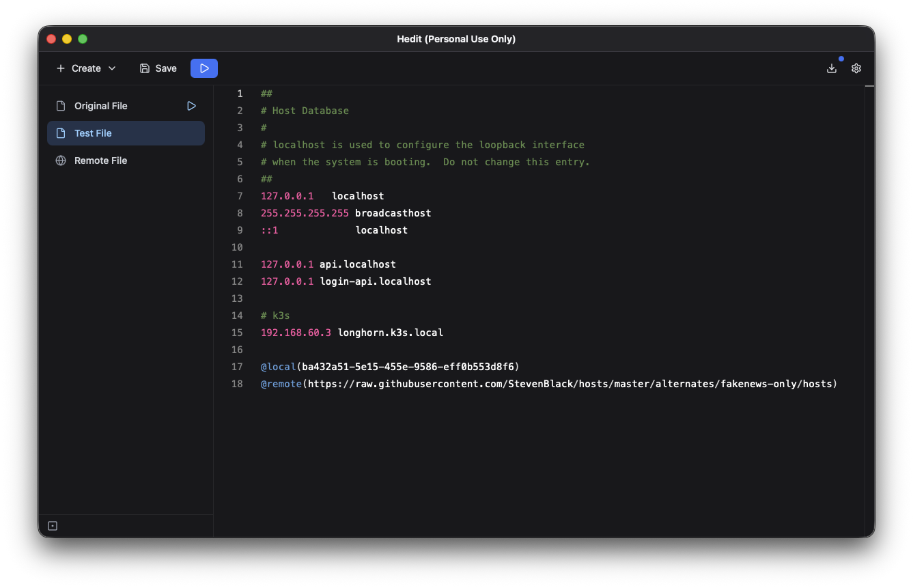Click 'localhost is used to configure' comment line

point(423,145)
